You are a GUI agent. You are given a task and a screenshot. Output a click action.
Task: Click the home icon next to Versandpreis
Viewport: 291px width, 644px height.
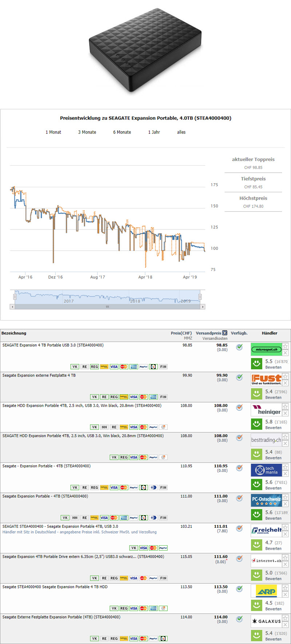pos(225,333)
